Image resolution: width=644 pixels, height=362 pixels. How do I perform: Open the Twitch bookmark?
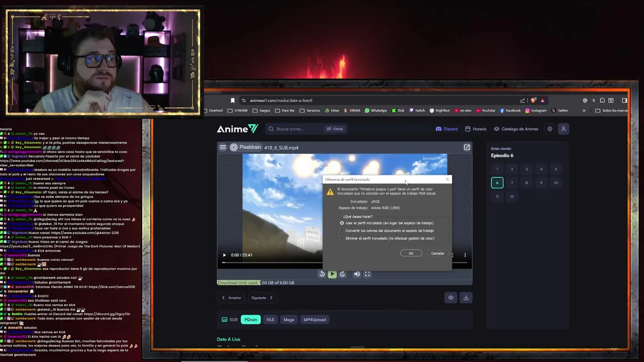click(417, 111)
